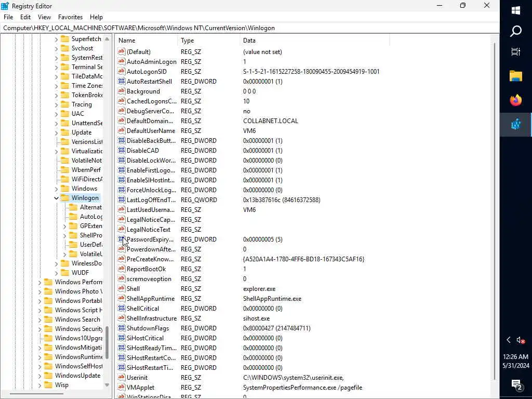532x399 pixels.
Task: Click the tree pane vertical scrollbar thumb
Action: (107, 342)
